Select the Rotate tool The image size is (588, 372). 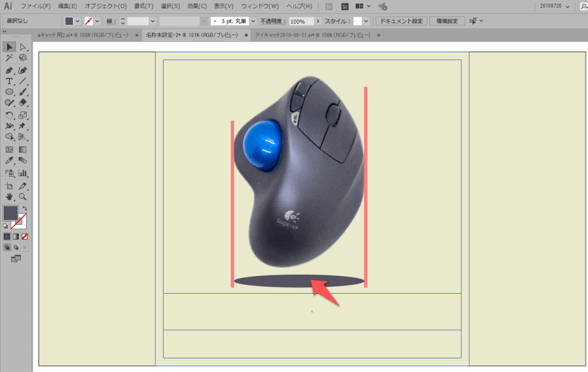9,115
